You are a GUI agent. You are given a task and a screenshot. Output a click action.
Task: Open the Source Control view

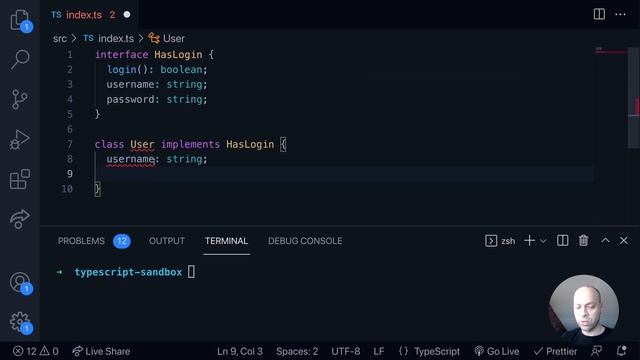[20, 100]
